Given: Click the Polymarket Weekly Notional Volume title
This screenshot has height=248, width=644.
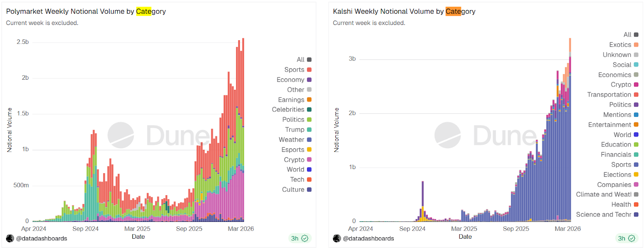Looking at the screenshot, I should click(86, 11).
